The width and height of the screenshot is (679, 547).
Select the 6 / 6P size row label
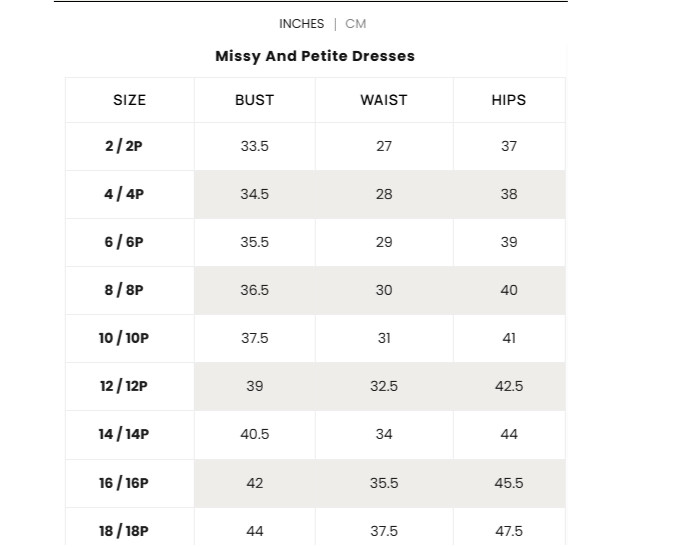point(124,242)
